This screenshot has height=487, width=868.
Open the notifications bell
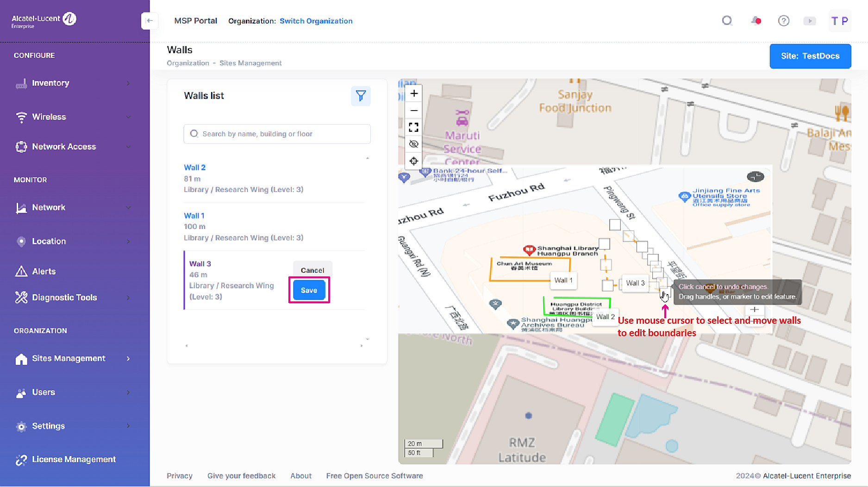pos(756,21)
